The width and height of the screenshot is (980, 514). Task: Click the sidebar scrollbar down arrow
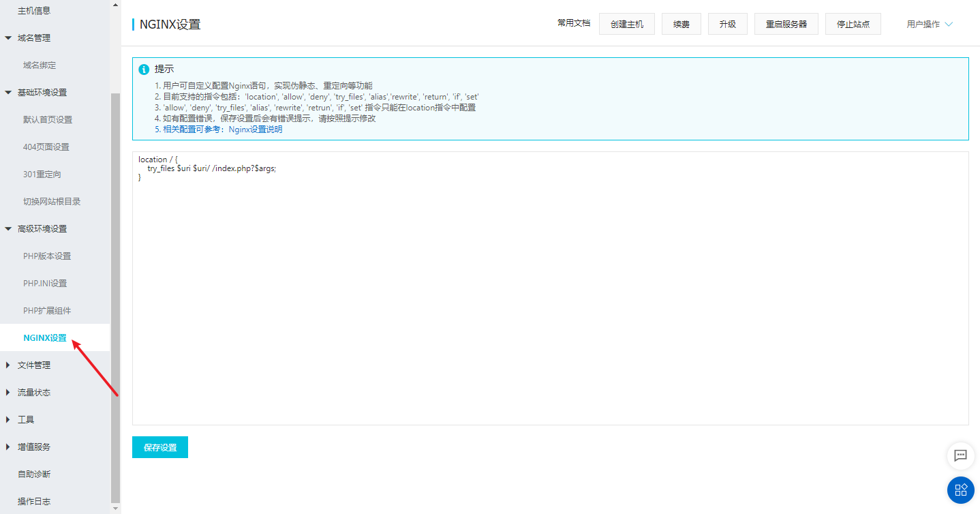point(115,509)
